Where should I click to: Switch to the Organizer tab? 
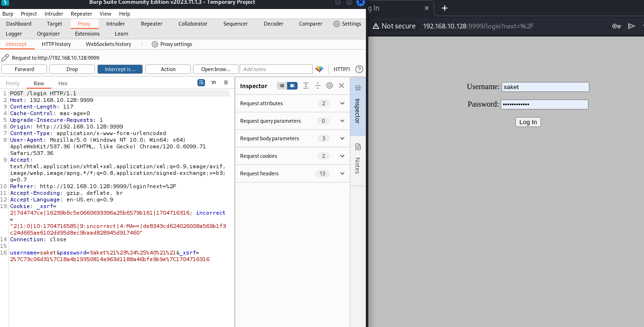pyautogui.click(x=48, y=34)
